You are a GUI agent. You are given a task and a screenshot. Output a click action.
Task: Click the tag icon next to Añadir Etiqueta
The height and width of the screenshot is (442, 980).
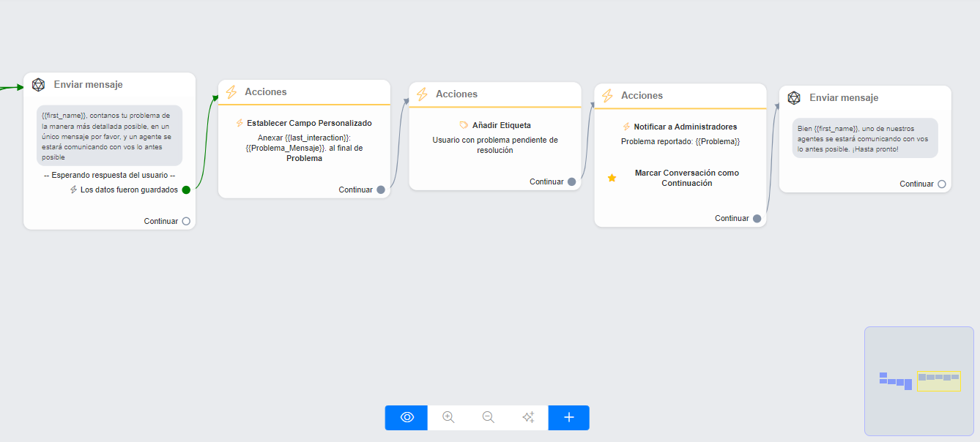coord(464,125)
